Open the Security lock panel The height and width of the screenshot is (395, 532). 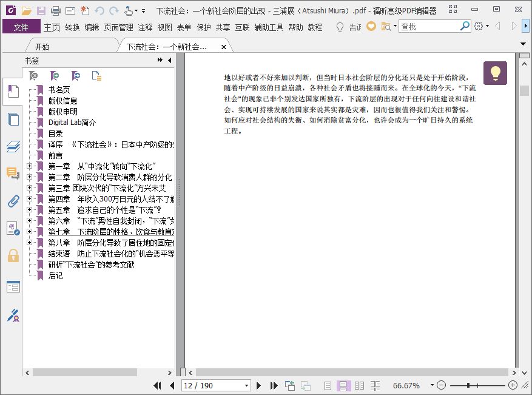click(13, 255)
